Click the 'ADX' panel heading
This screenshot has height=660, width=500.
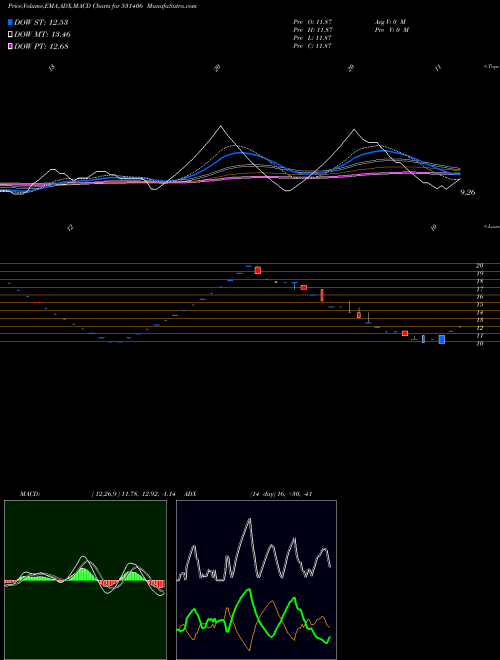tap(190, 494)
